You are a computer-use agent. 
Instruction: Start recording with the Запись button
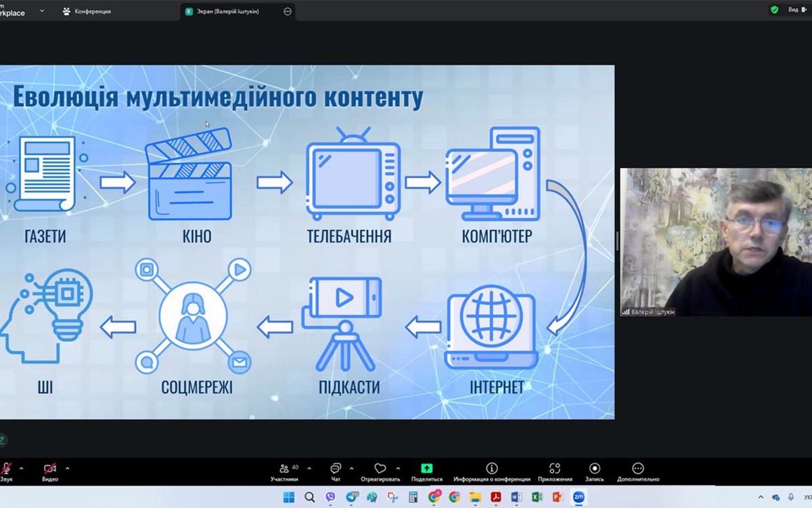click(x=594, y=469)
